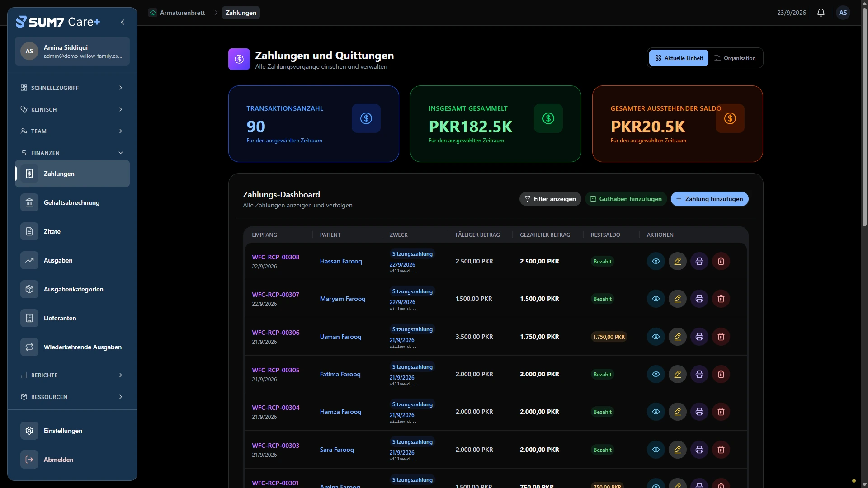Edit Fatima Farooq's payment
The image size is (868, 488).
click(678, 374)
